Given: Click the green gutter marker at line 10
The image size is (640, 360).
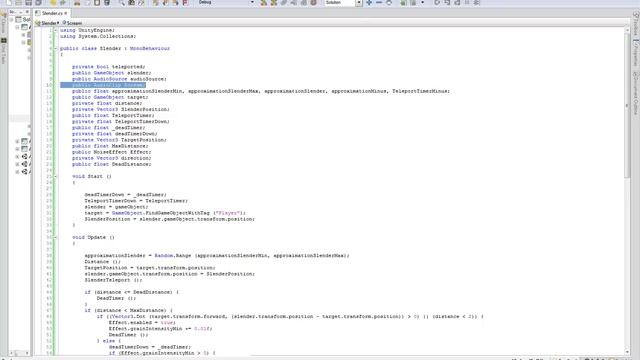Looking at the screenshot, I should pyautogui.click(x=55, y=85).
